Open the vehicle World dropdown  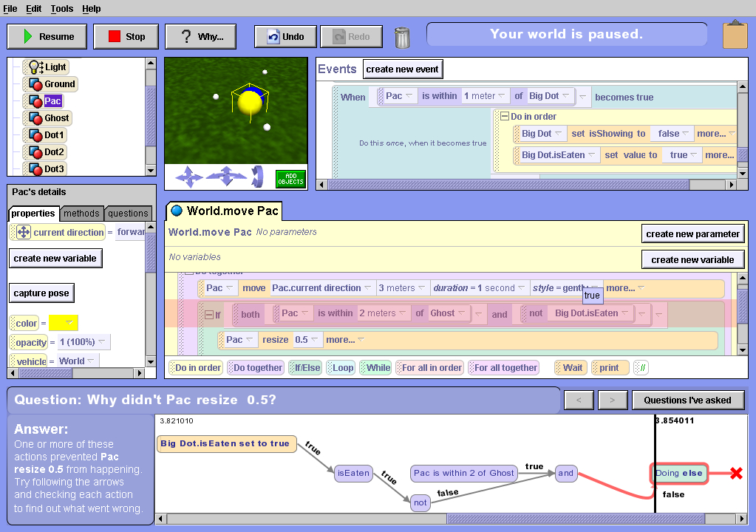click(78, 361)
